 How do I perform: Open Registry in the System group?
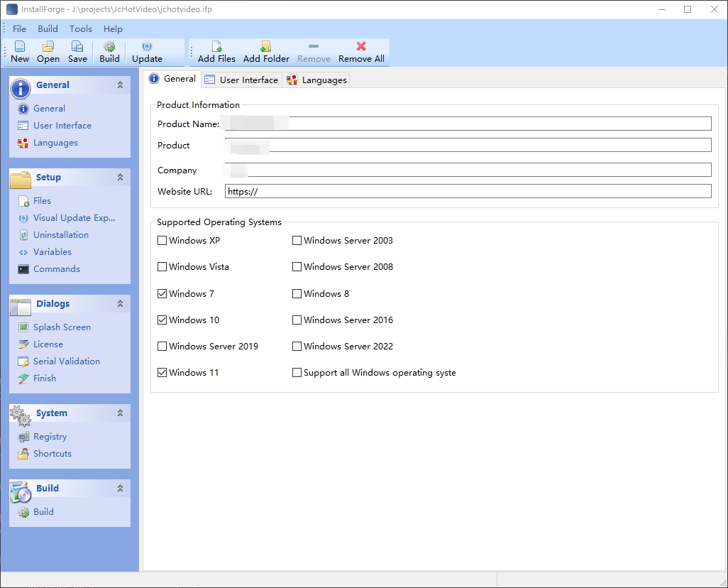click(x=43, y=437)
